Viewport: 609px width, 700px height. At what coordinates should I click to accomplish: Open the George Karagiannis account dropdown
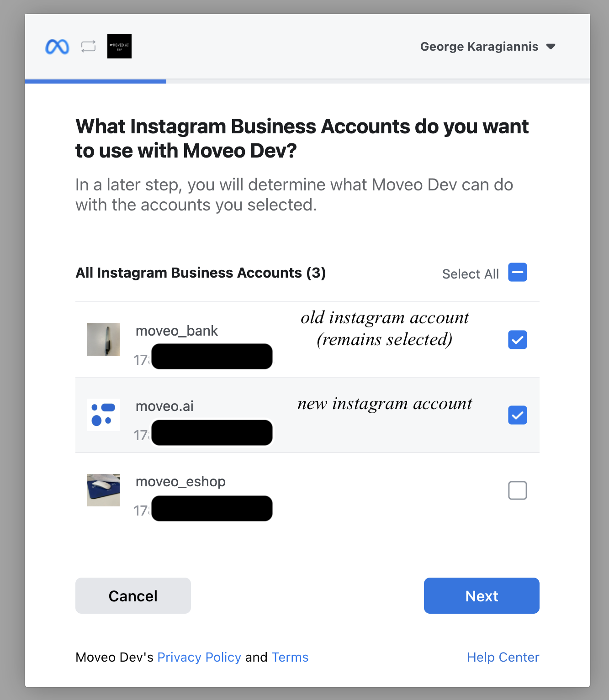479,47
